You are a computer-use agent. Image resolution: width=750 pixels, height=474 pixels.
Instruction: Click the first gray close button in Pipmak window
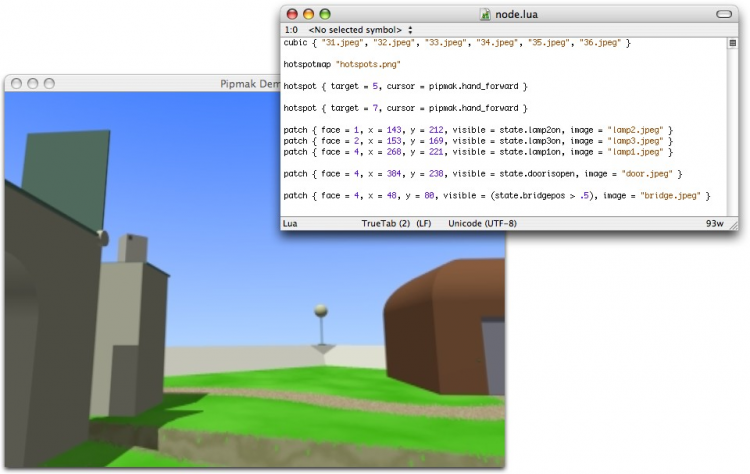pyautogui.click(x=16, y=84)
